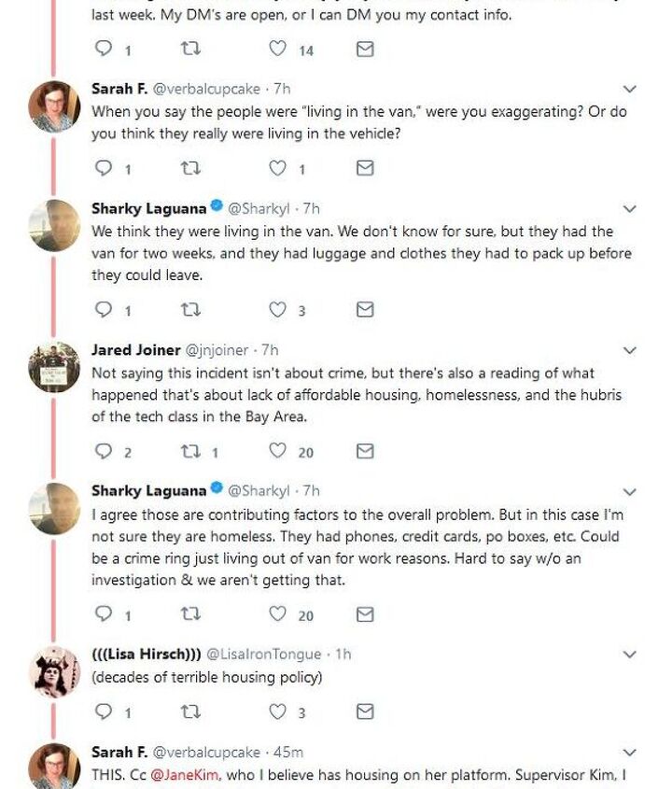Screen dimensions: 672x789
Task: Expand the menu on Jared Joiner's tweet
Action: [x=630, y=351]
